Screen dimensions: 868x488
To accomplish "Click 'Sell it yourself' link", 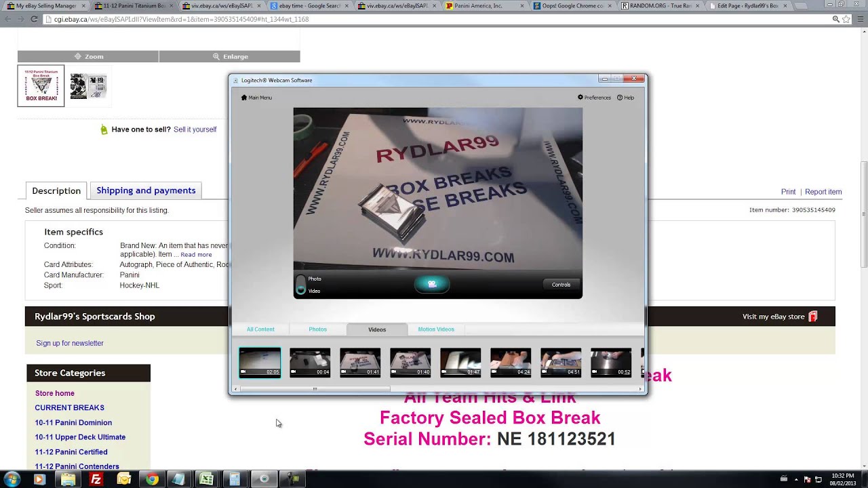I will coord(195,129).
